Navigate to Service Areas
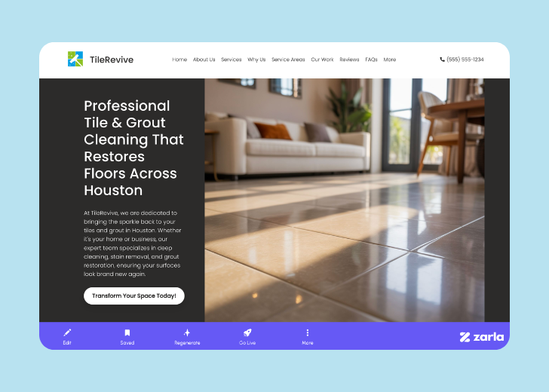Viewport: 549px width, 392px height. point(288,60)
